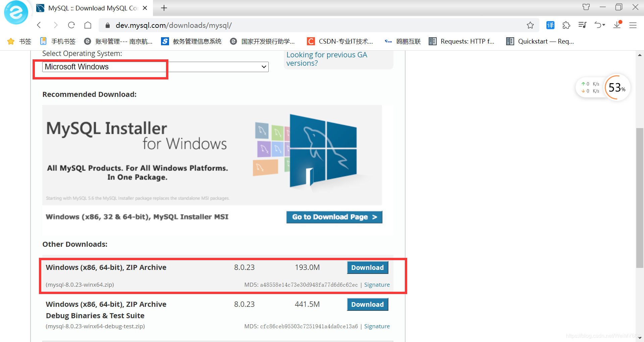Reload the page with refresh icon
Image resolution: width=644 pixels, height=342 pixels.
(71, 25)
